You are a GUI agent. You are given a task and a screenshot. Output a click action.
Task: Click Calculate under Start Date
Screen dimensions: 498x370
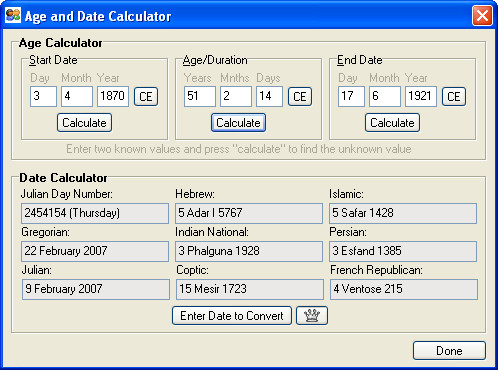[84, 123]
